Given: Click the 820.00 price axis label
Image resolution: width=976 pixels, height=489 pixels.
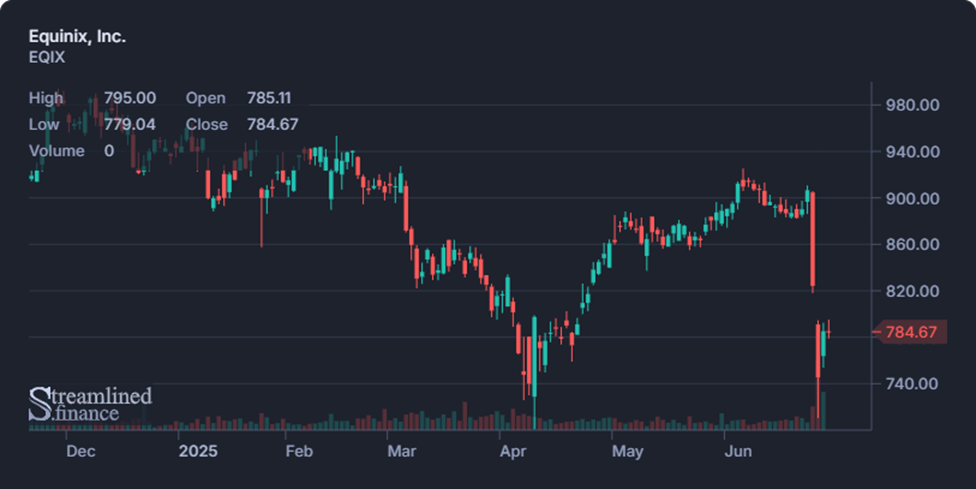Looking at the screenshot, I should 913,291.
